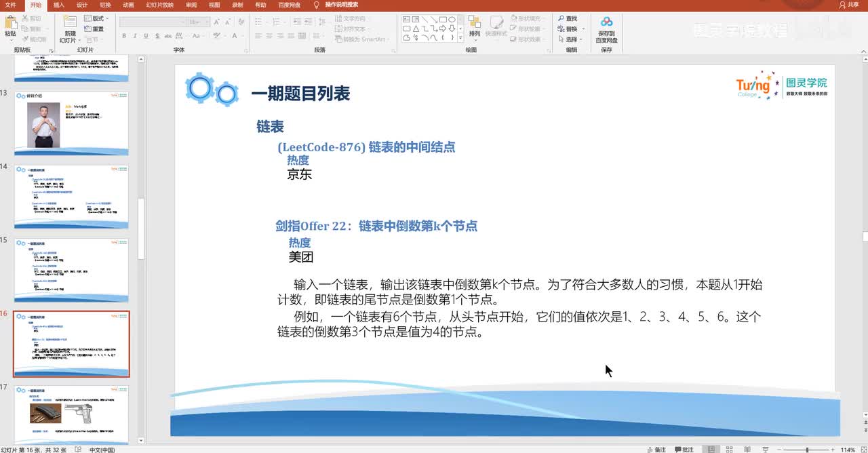Open the font name combo box
The height and width of the screenshot is (453, 868).
coord(153,22)
